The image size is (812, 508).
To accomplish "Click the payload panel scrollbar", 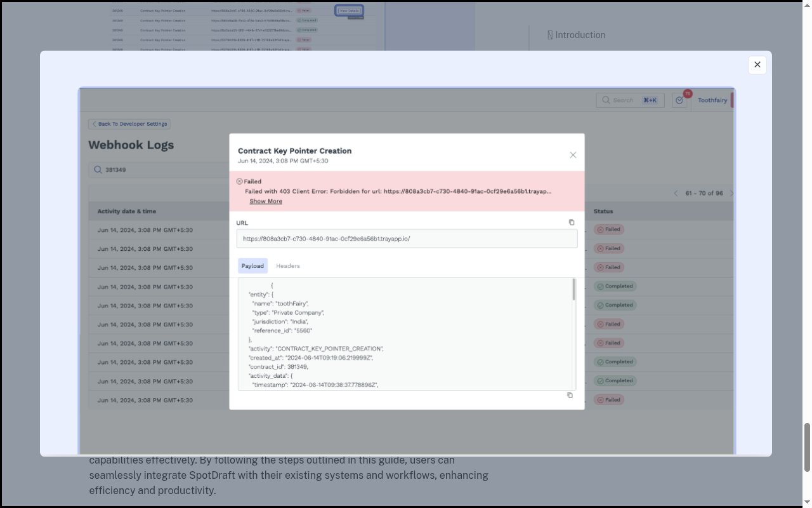I will pyautogui.click(x=574, y=290).
